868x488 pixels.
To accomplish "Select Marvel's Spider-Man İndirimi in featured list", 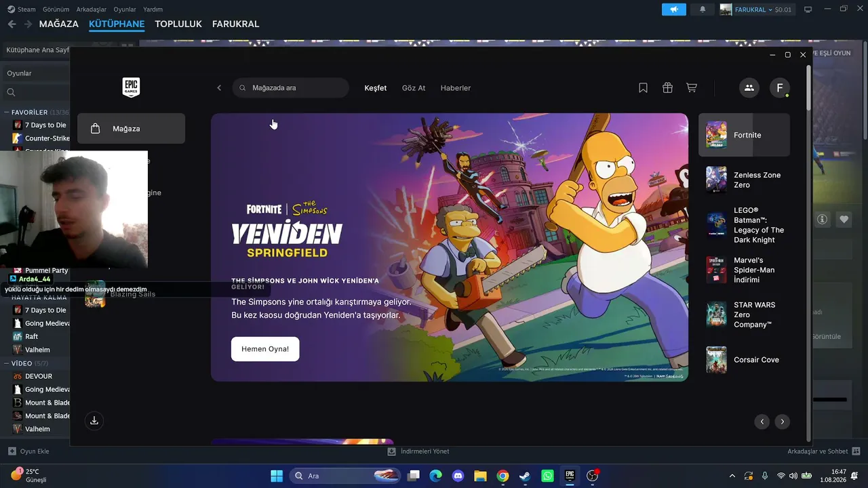I will click(744, 270).
